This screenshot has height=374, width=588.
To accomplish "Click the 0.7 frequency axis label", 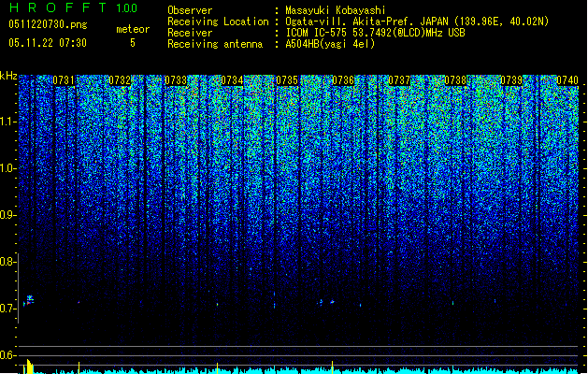I will [x=8, y=309].
